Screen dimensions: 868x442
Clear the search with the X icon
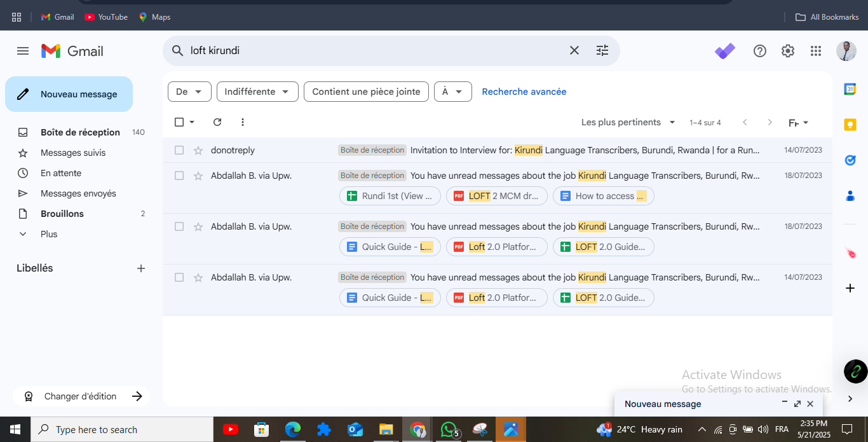click(x=574, y=50)
